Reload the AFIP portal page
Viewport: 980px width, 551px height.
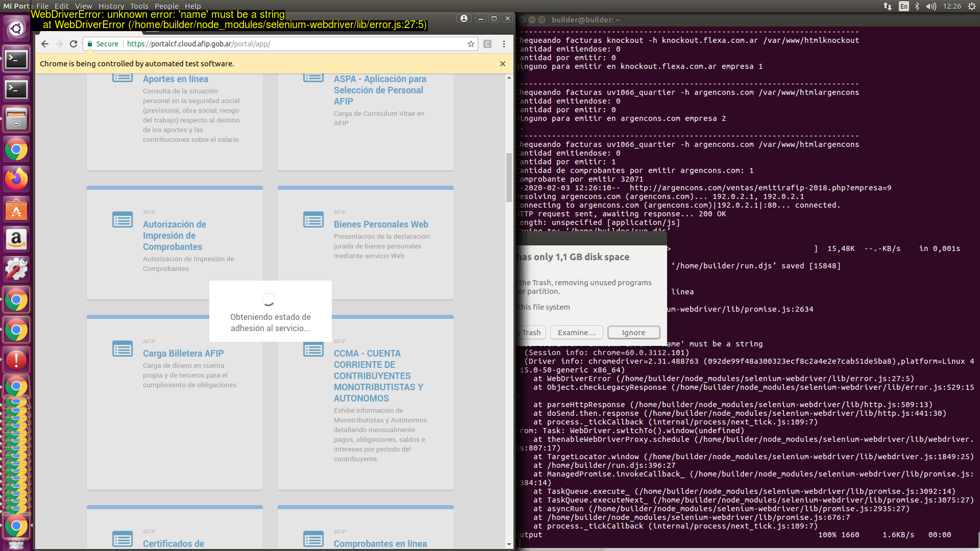[x=73, y=44]
